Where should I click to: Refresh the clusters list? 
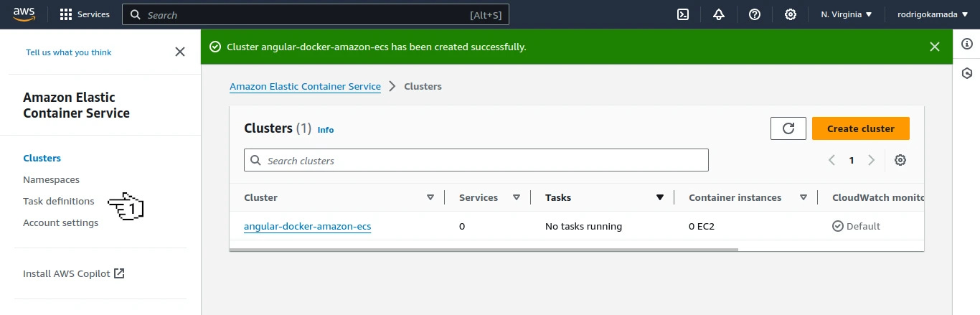click(788, 128)
